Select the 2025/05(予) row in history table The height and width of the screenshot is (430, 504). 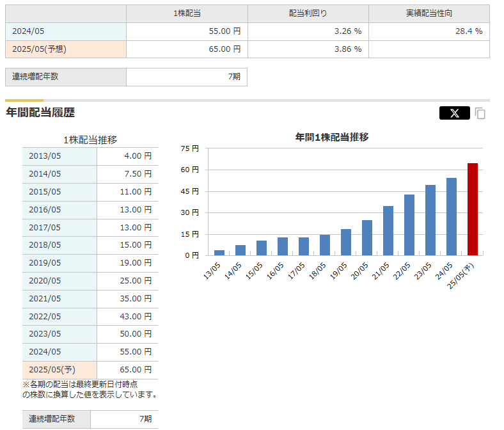[59, 370]
